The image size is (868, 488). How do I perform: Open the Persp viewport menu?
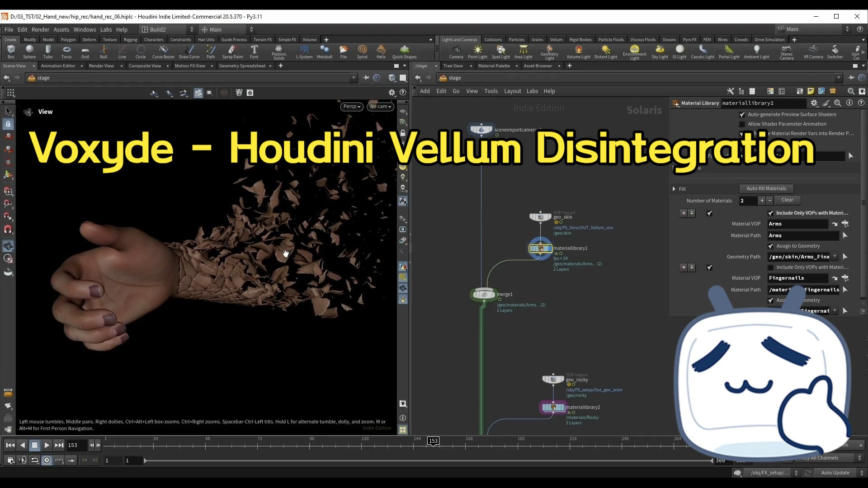click(352, 107)
